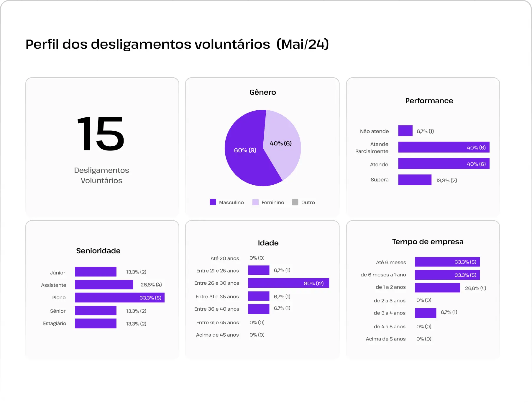
Task: Click the Atende Parcialmente 40% (6) bar
Action: pos(444,147)
